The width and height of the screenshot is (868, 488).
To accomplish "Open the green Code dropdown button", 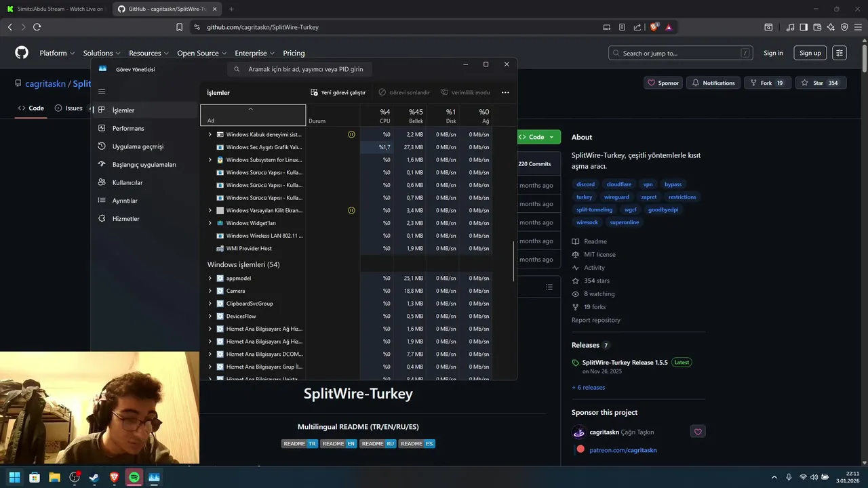I will pyautogui.click(x=538, y=137).
